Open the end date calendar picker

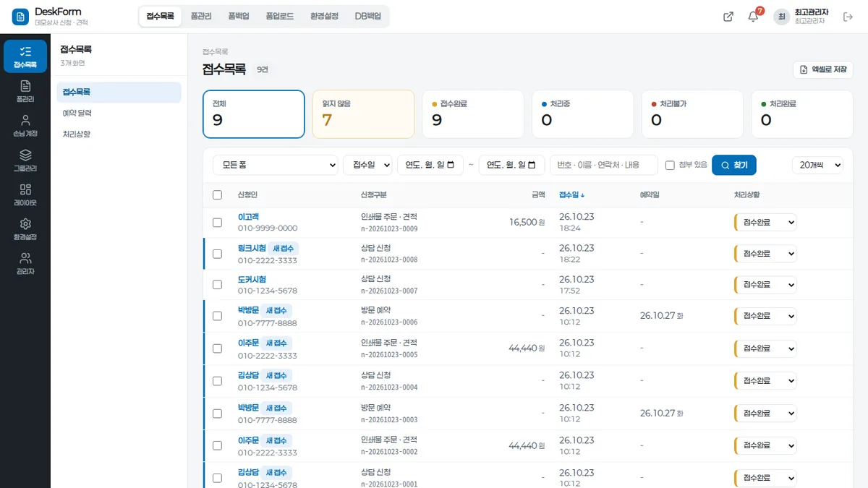[532, 165]
